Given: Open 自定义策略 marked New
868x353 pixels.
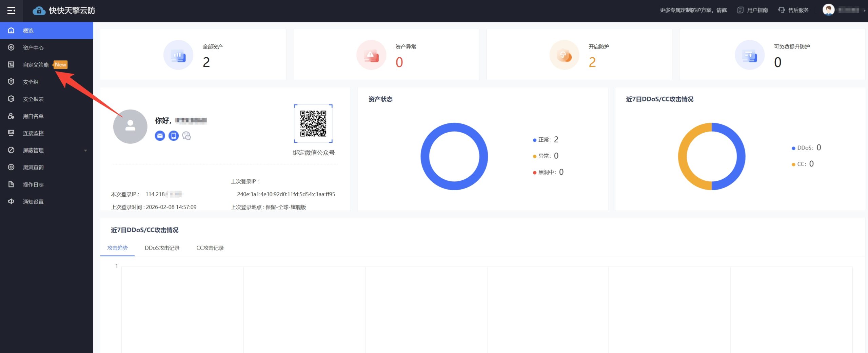Looking at the screenshot, I should [36, 65].
